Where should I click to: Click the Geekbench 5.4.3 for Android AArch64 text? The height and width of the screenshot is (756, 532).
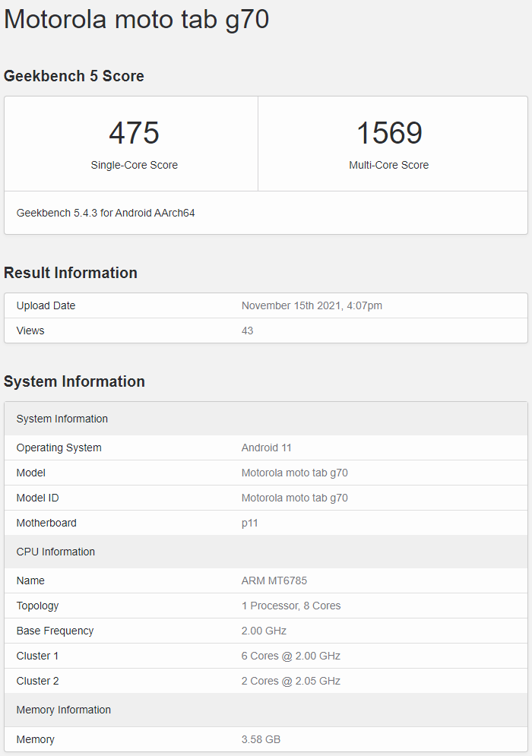[x=106, y=213]
